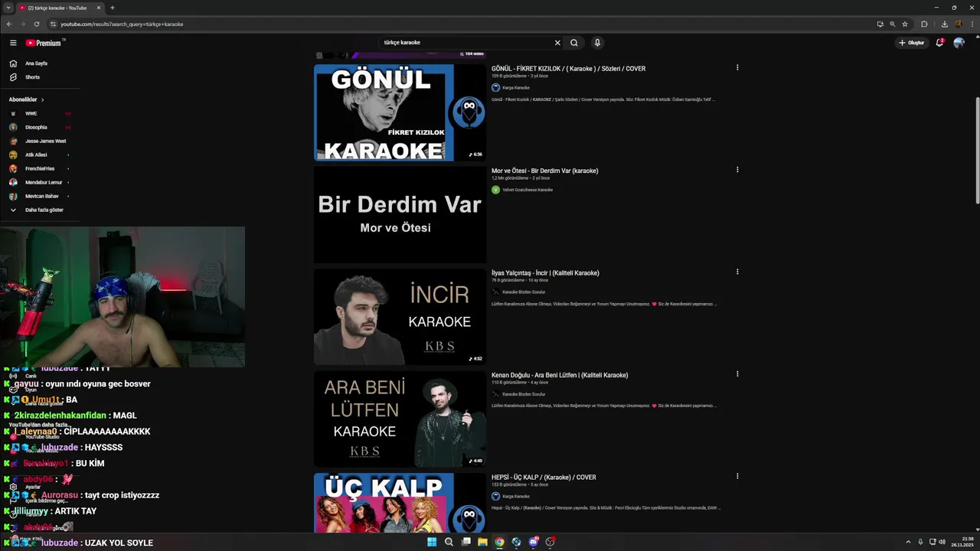Open the browser downloads icon

pyautogui.click(x=944, y=24)
